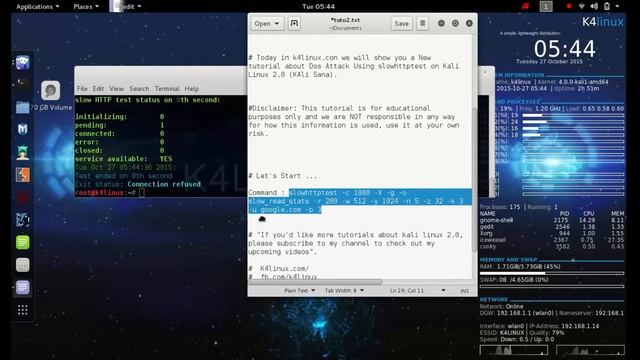Open gedit hamburger menu

tap(423, 23)
